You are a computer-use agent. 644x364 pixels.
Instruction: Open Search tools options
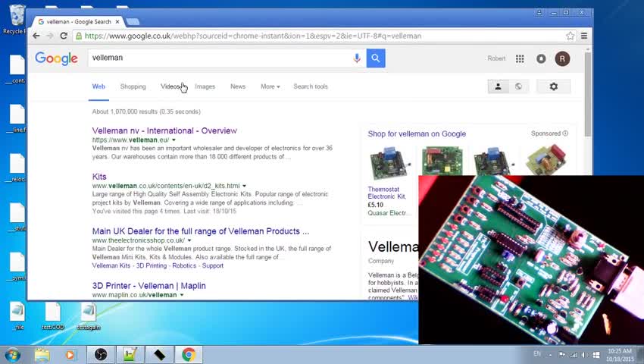pyautogui.click(x=311, y=86)
